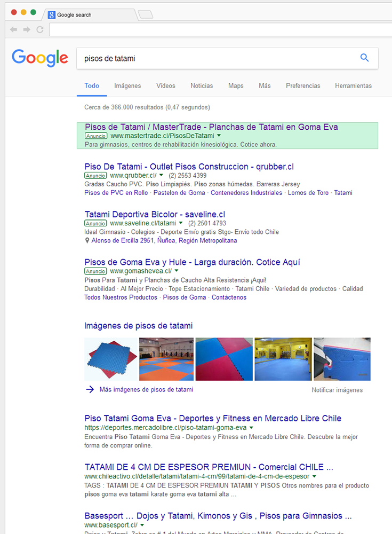Viewport: 392px width, 534px height.
Task: Open the yellow-walled gym with blue floor thumbnail
Action: (283, 359)
